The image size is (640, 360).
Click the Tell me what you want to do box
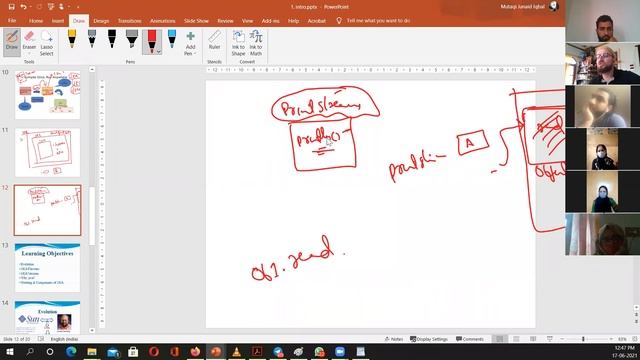[378, 20]
